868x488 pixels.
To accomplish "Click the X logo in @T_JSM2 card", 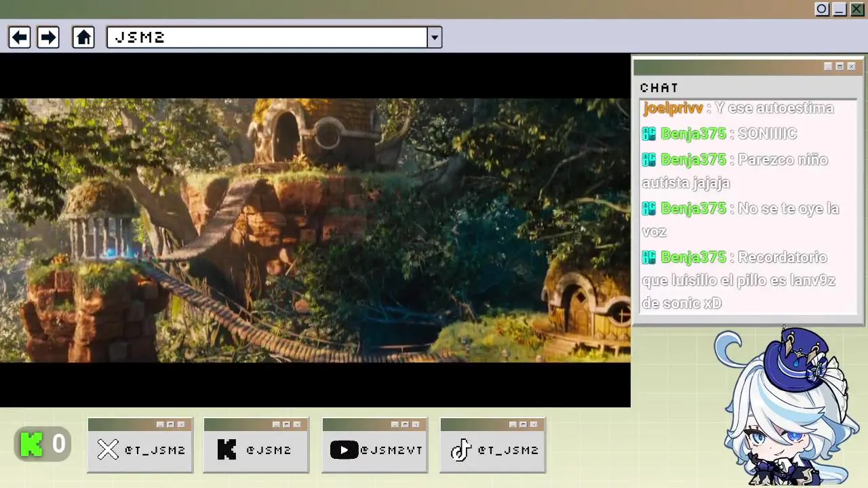I will (108, 450).
